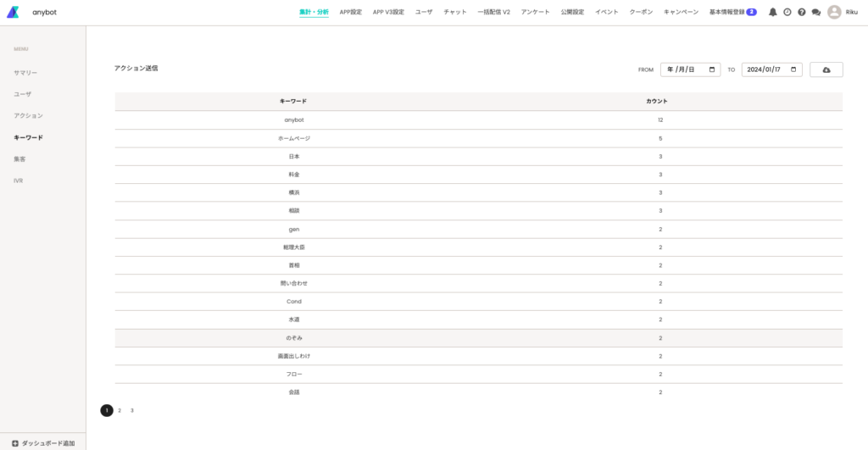Open the FROM date calendar picker
868x450 pixels.
[x=713, y=69]
